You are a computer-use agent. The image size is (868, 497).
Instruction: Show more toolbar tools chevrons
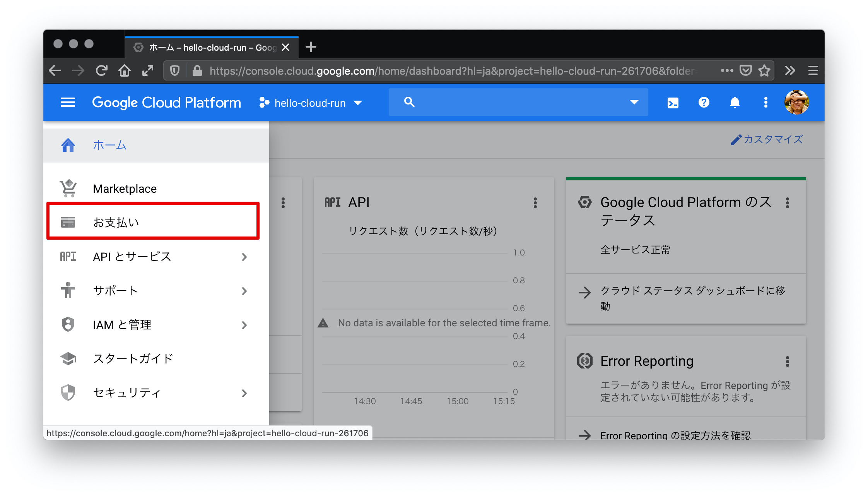click(x=790, y=70)
